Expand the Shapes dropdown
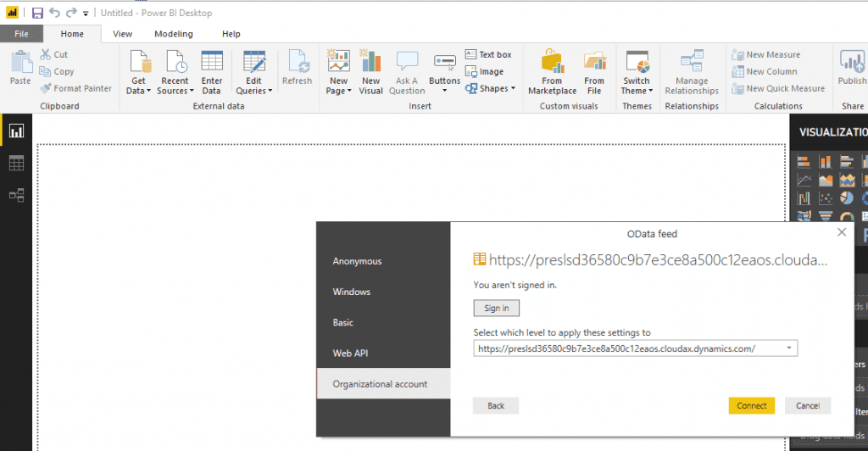This screenshot has height=451, width=868. [492, 88]
